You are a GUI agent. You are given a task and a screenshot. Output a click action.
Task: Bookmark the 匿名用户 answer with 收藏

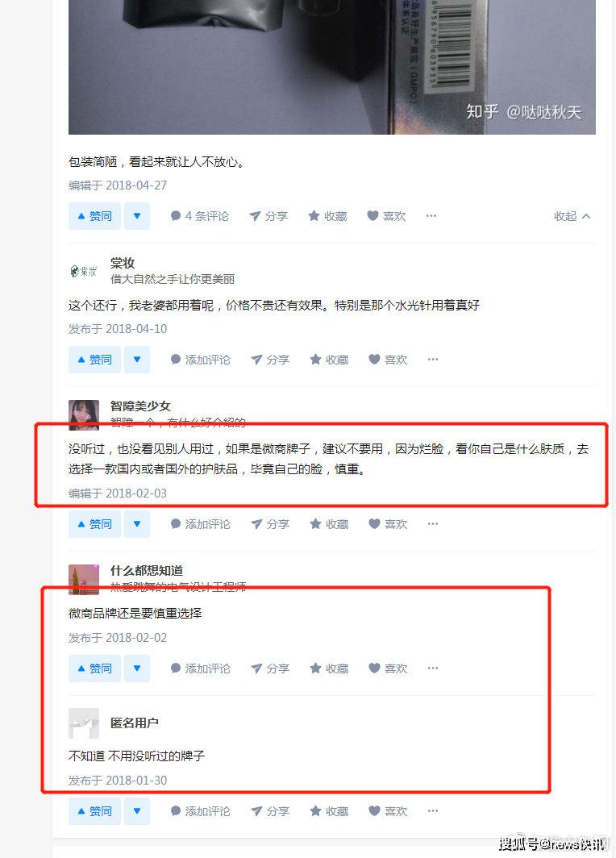[329, 811]
